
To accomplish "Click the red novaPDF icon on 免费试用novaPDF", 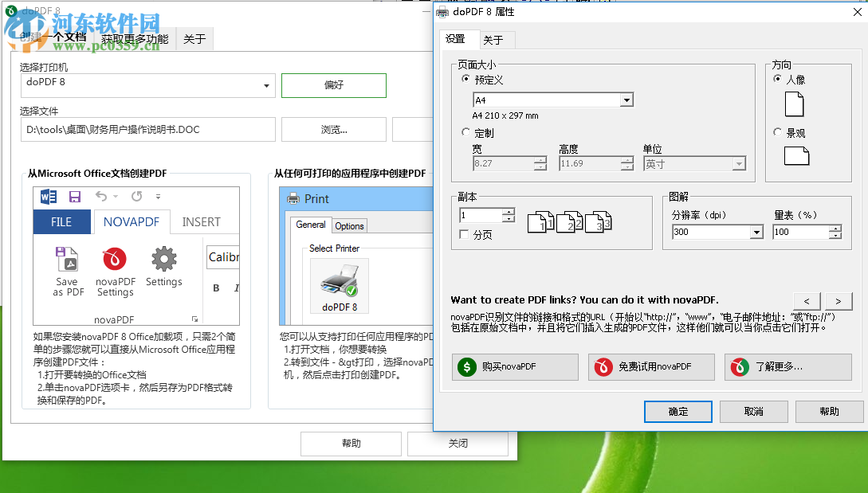I will 603,367.
